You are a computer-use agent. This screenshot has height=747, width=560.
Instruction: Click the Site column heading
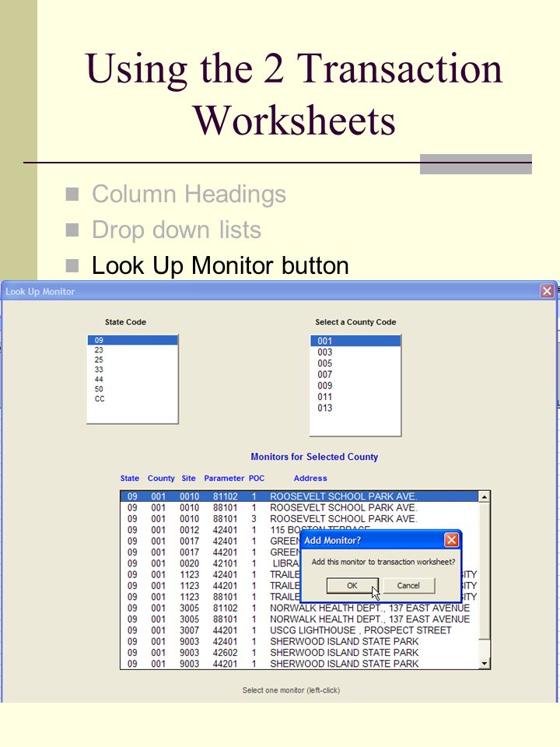pyautogui.click(x=188, y=478)
